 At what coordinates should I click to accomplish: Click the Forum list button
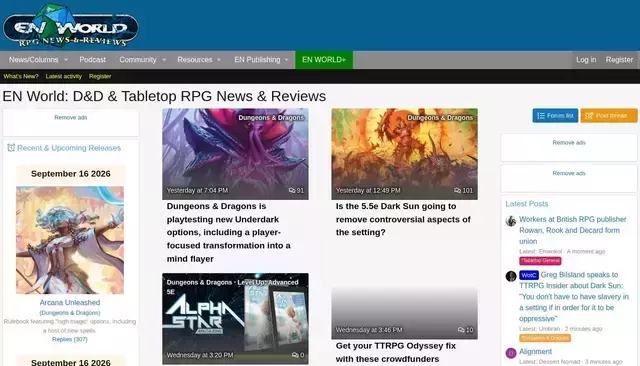(x=555, y=116)
